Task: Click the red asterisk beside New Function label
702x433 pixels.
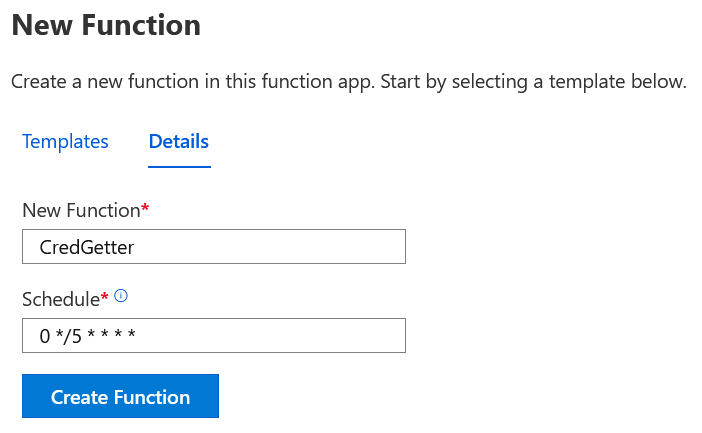Action: tap(145, 207)
